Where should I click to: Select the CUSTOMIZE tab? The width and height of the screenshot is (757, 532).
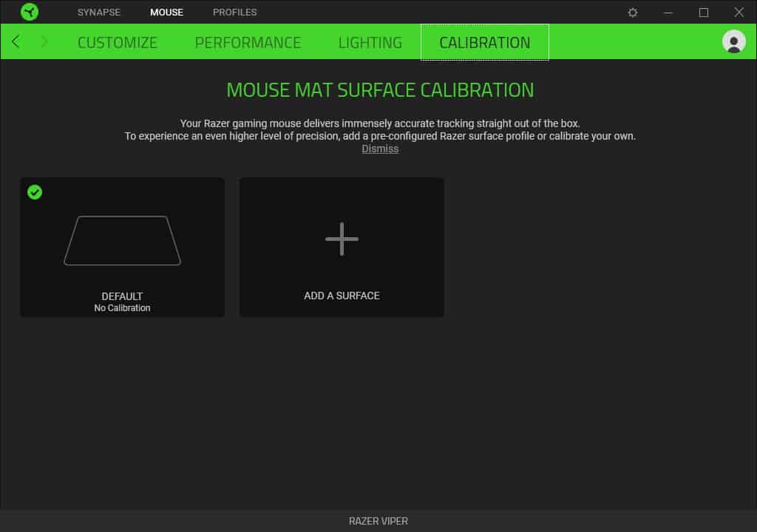coord(117,42)
